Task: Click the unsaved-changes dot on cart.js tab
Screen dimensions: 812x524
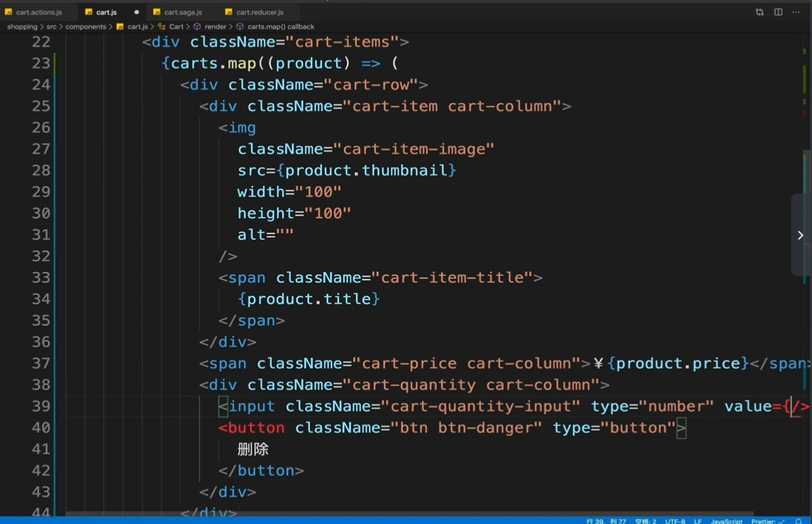Action: [136, 12]
